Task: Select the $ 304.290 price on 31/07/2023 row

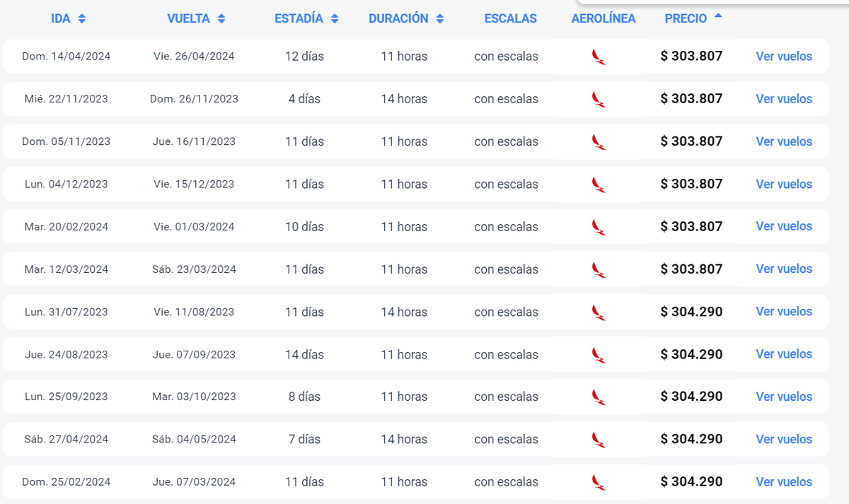Action: [x=691, y=312]
